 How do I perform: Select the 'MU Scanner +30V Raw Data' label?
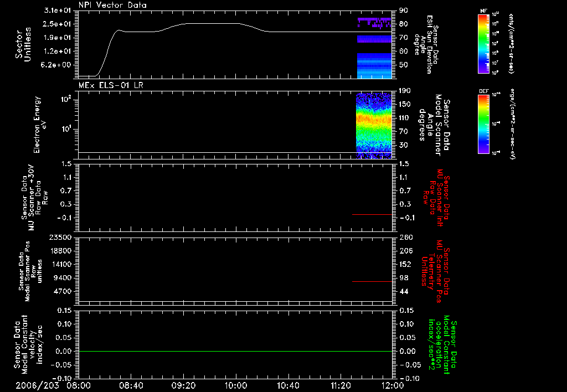[34, 198]
